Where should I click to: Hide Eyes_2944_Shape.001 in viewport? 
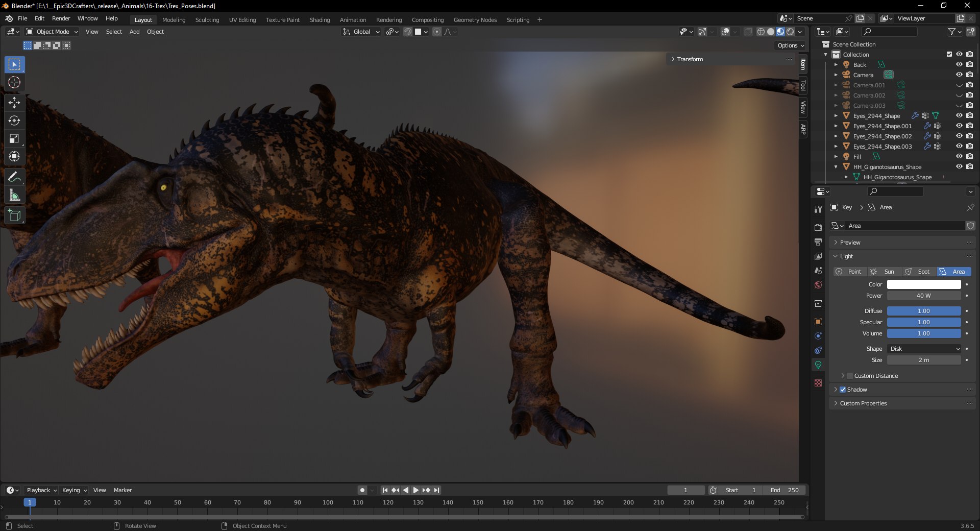click(x=959, y=126)
